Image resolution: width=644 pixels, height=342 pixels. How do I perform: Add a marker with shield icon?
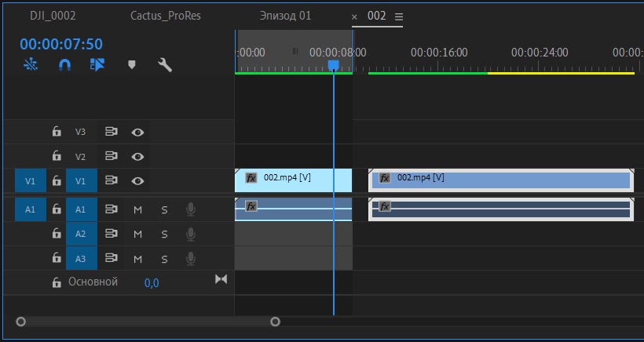click(x=131, y=65)
